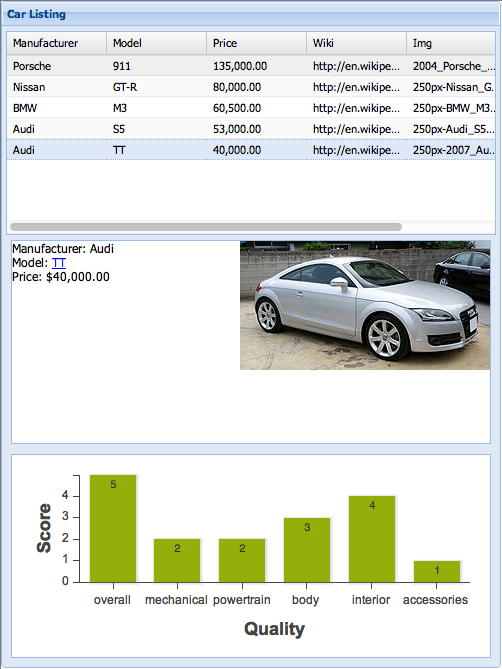Sort by the Manufacturer column header

coord(56,43)
